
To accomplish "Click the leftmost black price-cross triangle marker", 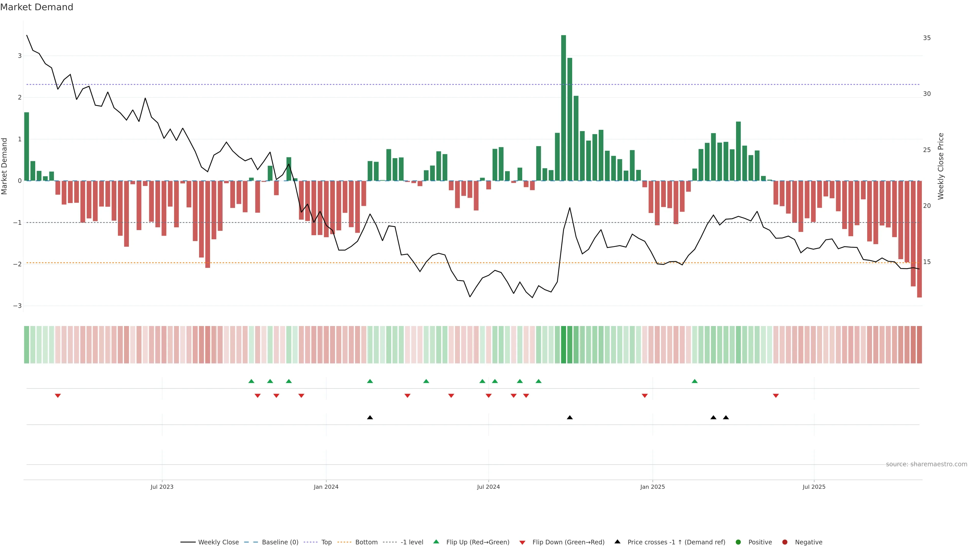I will (x=370, y=417).
